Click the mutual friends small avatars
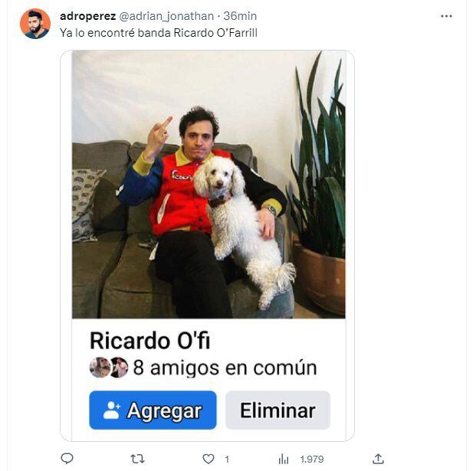 click(x=109, y=368)
